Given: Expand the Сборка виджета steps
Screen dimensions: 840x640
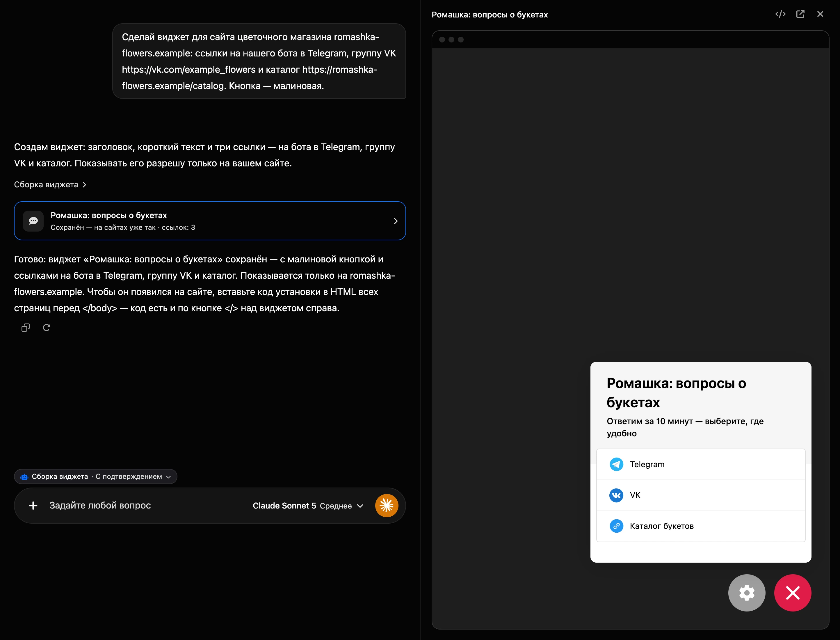Looking at the screenshot, I should [x=50, y=185].
